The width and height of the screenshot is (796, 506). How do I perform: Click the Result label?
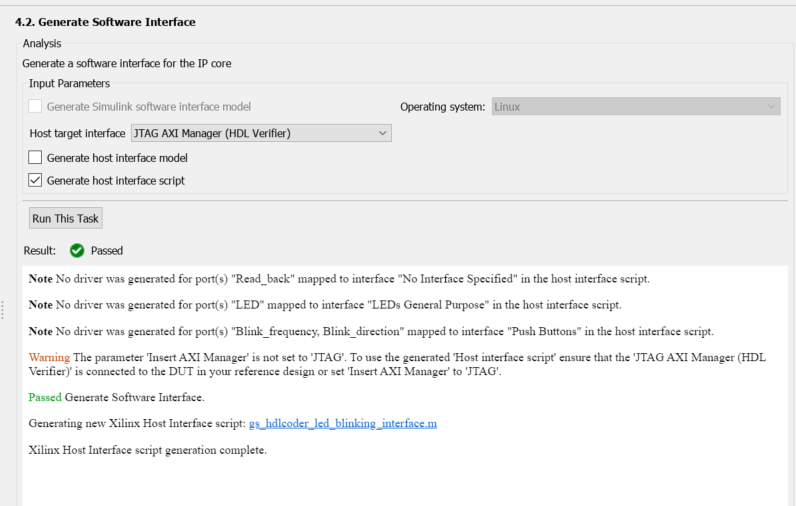pos(40,251)
